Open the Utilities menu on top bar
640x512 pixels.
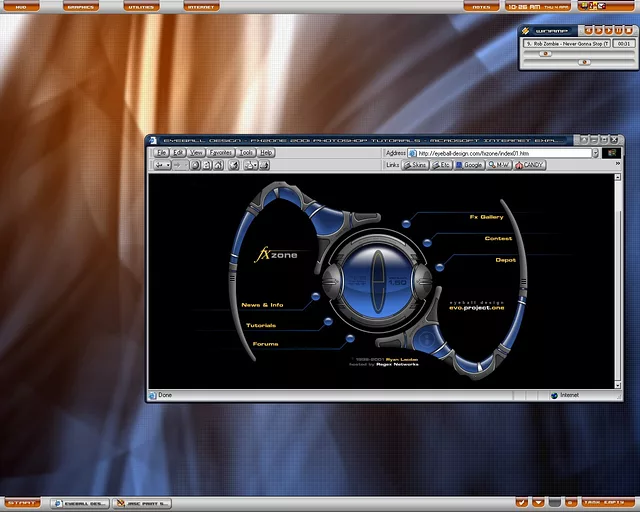pyautogui.click(x=141, y=6)
